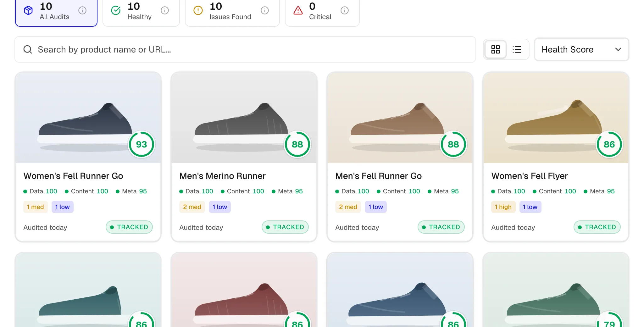
Task: Click the 93 health score ring
Action: 142,144
